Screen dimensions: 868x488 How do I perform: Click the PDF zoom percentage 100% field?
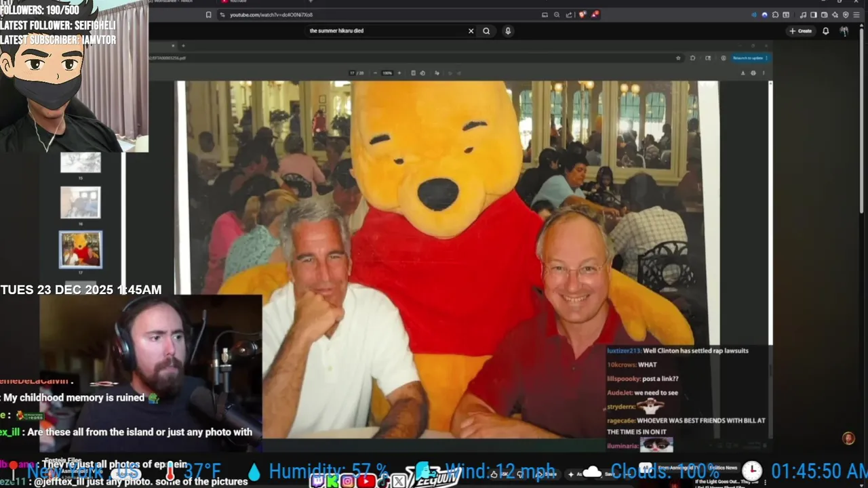click(x=387, y=73)
